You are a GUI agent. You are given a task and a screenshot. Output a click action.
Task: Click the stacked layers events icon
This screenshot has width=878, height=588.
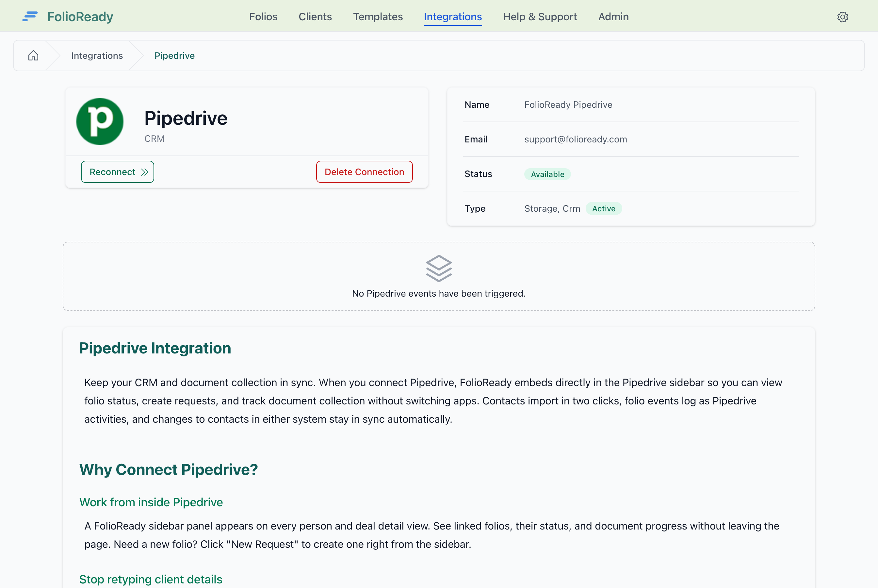coord(439,269)
